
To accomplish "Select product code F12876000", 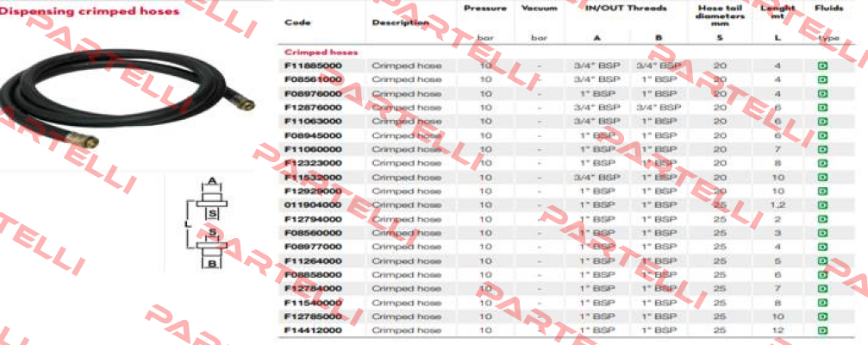I will pyautogui.click(x=313, y=108).
